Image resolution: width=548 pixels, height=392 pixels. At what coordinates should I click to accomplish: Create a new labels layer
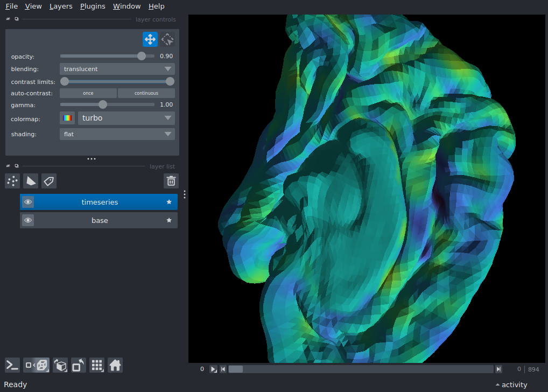pos(49,181)
